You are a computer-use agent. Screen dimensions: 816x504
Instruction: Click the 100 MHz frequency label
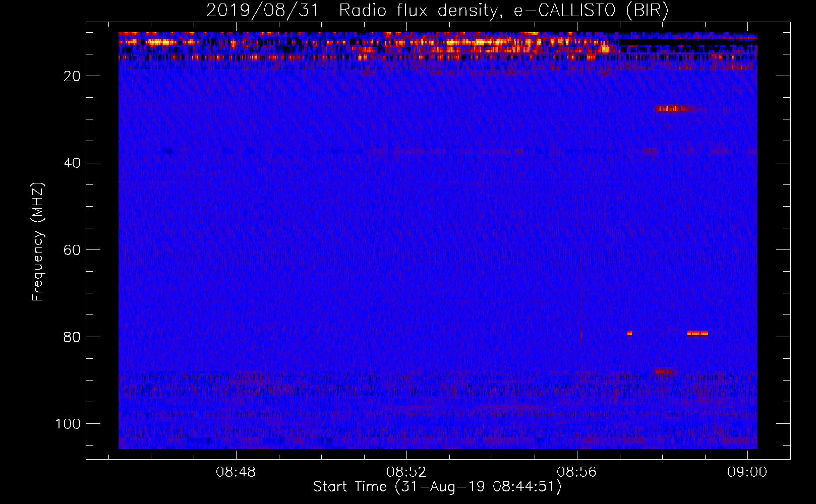68,424
